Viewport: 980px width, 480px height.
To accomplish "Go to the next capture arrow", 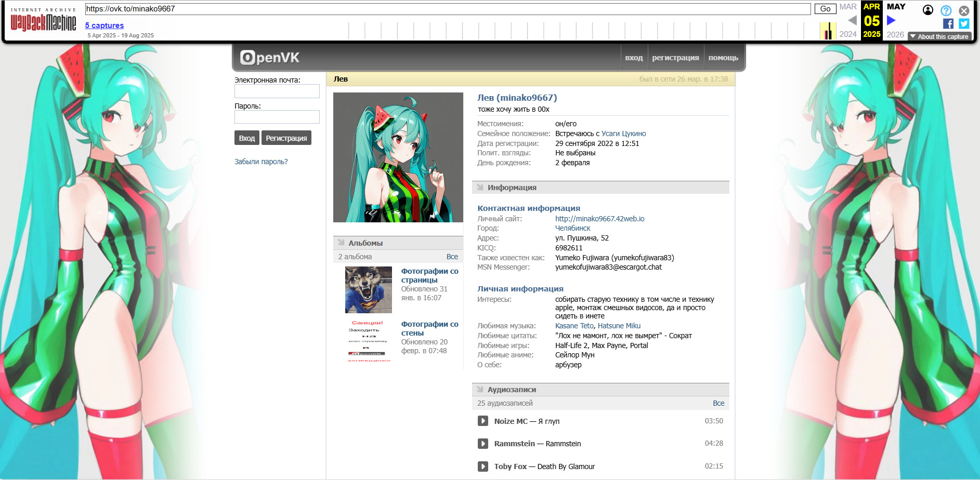I will [891, 20].
